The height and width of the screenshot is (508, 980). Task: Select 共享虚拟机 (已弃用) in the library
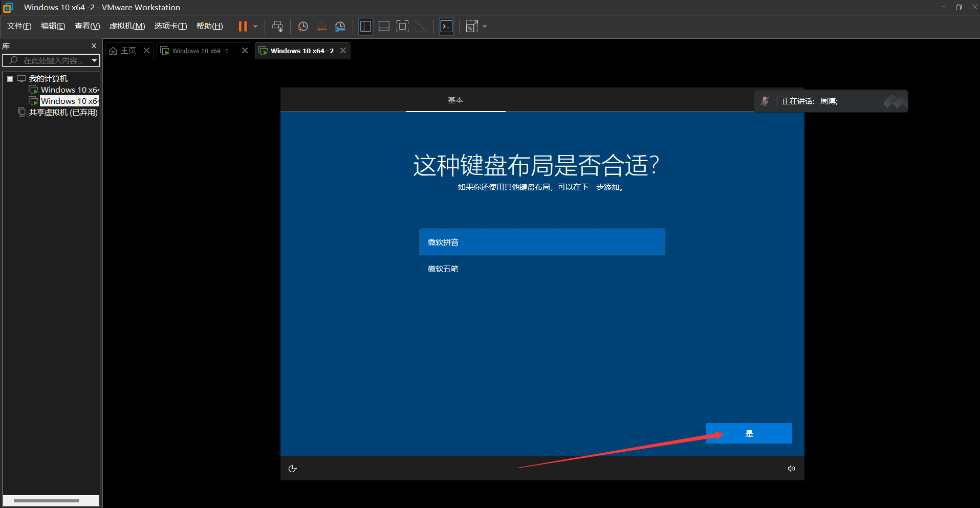[x=63, y=113]
